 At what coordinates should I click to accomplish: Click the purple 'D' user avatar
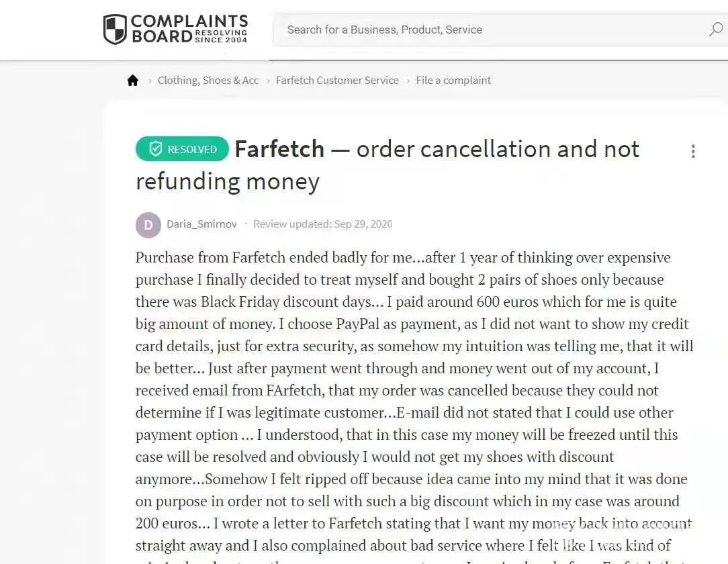pos(148,225)
